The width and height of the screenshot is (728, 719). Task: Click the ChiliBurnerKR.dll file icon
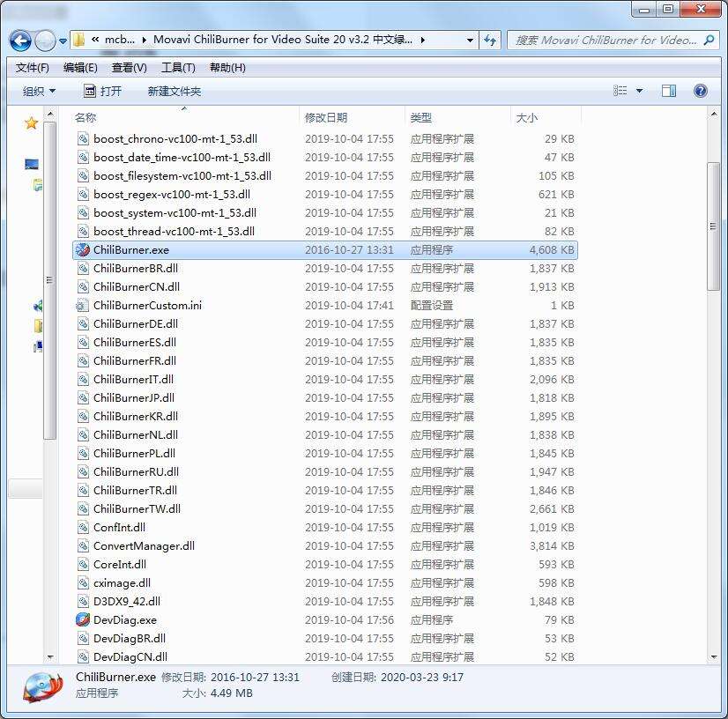(x=83, y=417)
